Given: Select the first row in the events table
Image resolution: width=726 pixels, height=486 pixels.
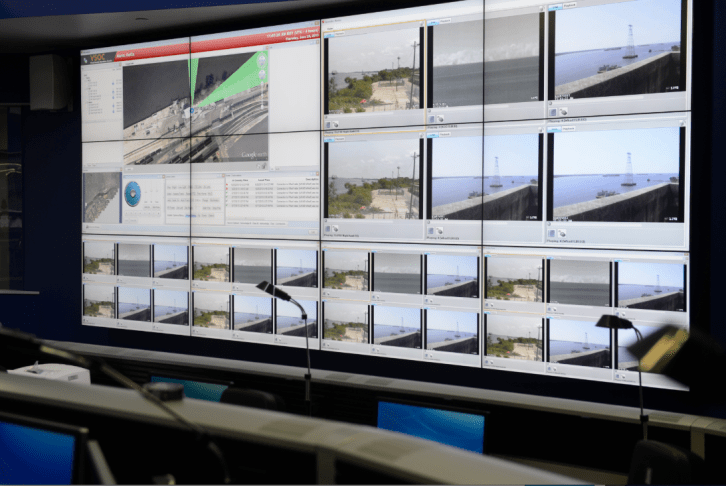Looking at the screenshot, I should 272,184.
